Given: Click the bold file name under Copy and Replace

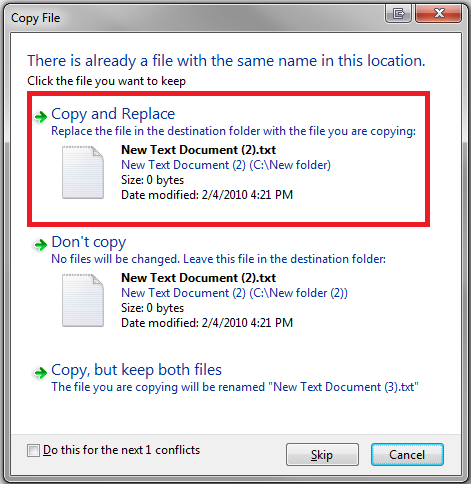Looking at the screenshot, I should click(199, 150).
